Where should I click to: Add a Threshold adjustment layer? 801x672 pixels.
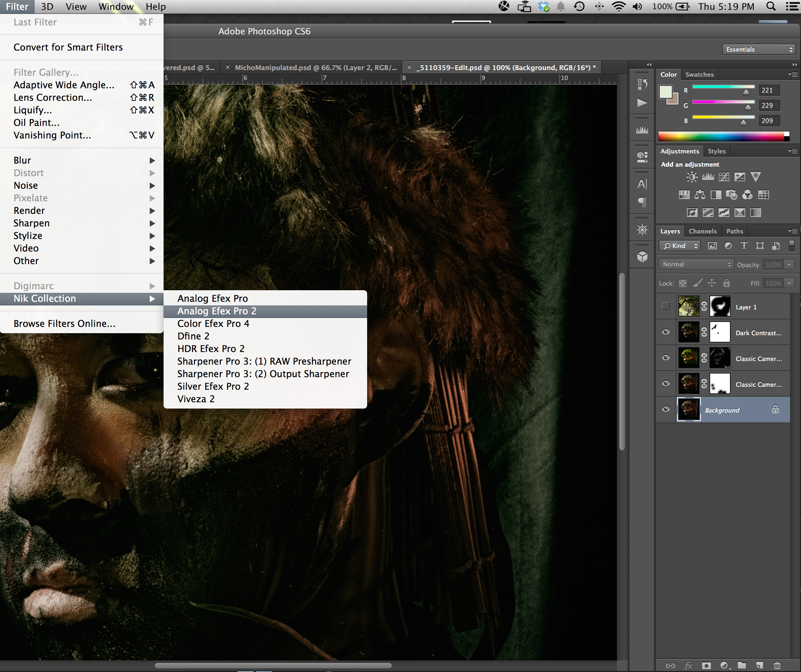(724, 213)
